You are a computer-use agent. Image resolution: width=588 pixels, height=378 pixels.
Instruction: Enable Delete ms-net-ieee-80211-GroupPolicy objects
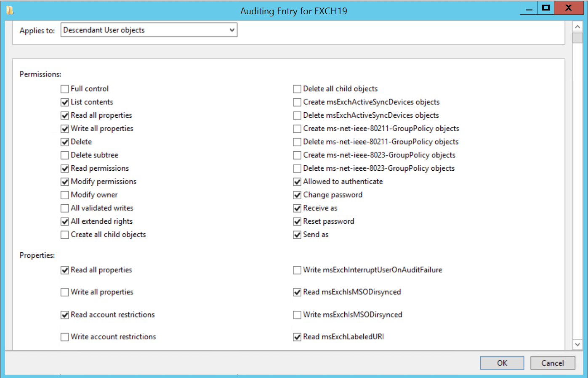297,142
